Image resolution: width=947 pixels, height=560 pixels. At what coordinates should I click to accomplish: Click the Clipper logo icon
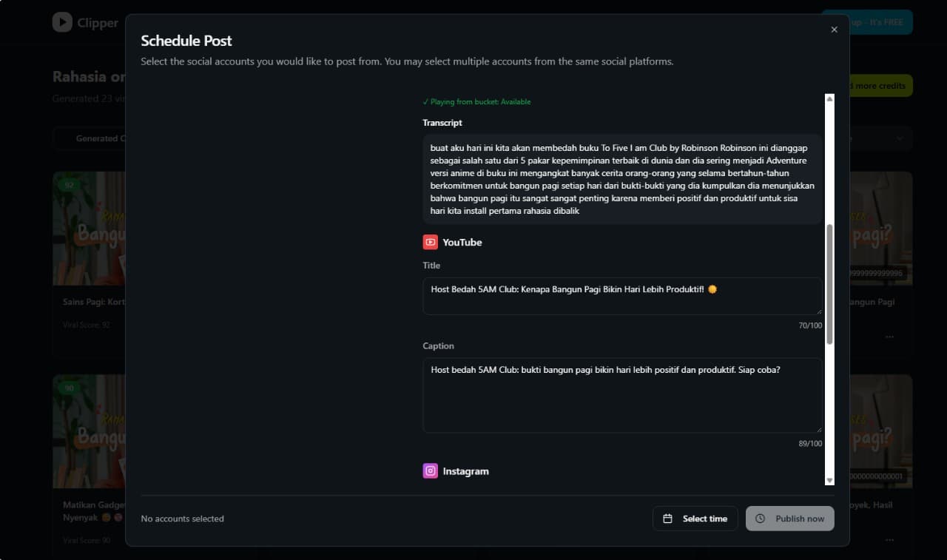[62, 22]
